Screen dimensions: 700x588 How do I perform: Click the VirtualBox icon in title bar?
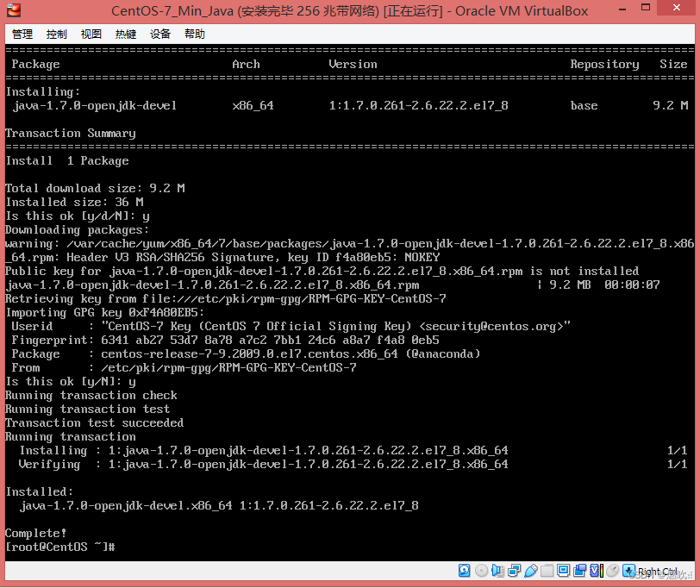pyautogui.click(x=14, y=9)
